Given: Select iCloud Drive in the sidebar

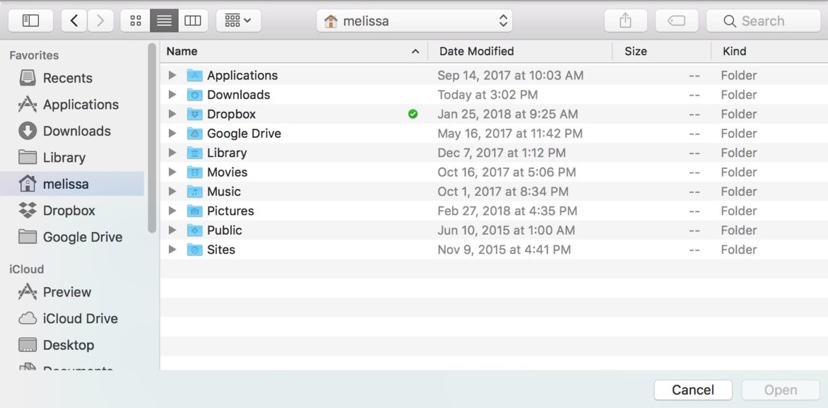Looking at the screenshot, I should pos(80,319).
